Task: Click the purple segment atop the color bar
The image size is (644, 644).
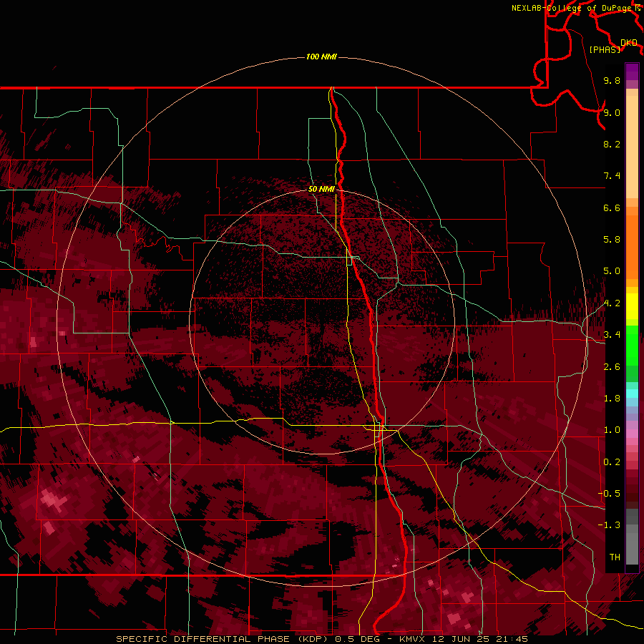Action: (632, 72)
